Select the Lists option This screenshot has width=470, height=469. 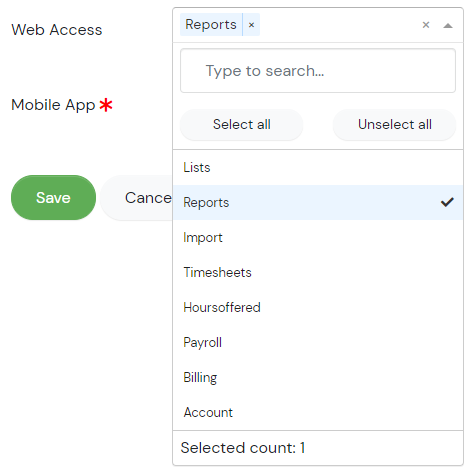[x=318, y=167]
